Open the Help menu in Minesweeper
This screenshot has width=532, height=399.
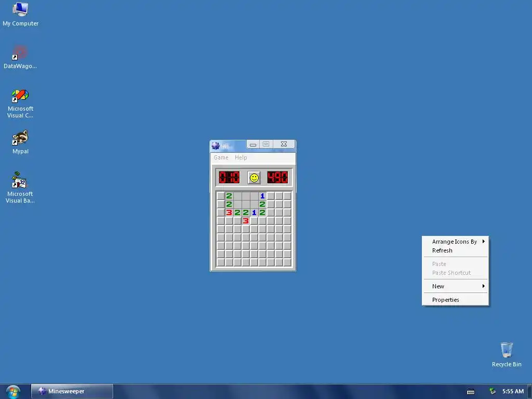(x=241, y=157)
